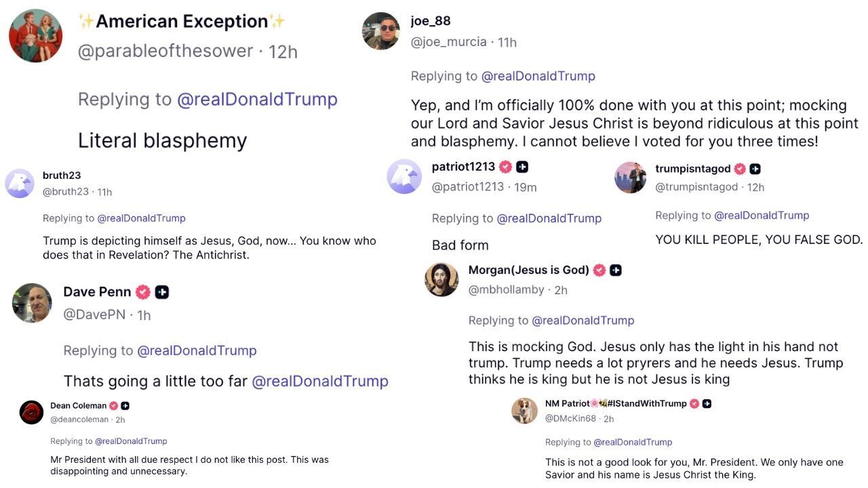This screenshot has width=868, height=488.
Task: Click the plus badge beside Morgan(Jesus is God)
Action: point(616,270)
